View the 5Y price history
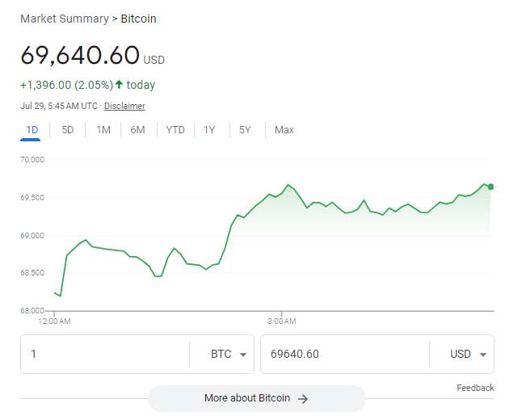The width and height of the screenshot is (530, 420). [x=245, y=130]
